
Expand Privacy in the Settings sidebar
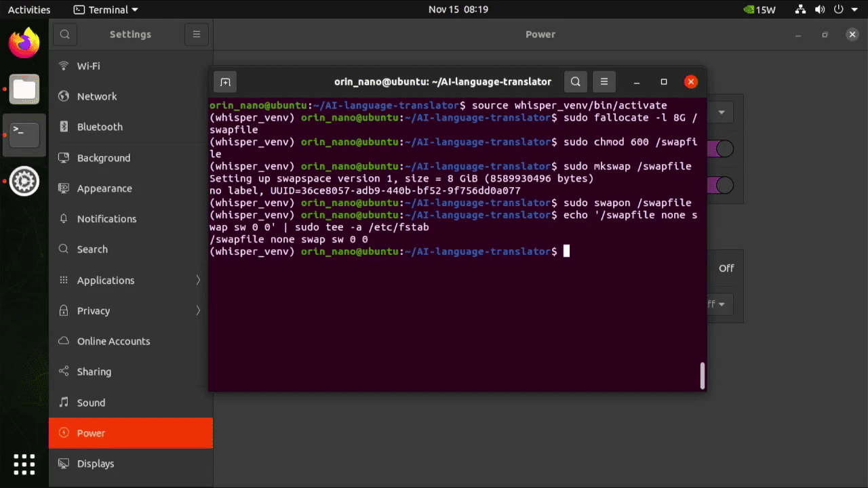point(197,310)
